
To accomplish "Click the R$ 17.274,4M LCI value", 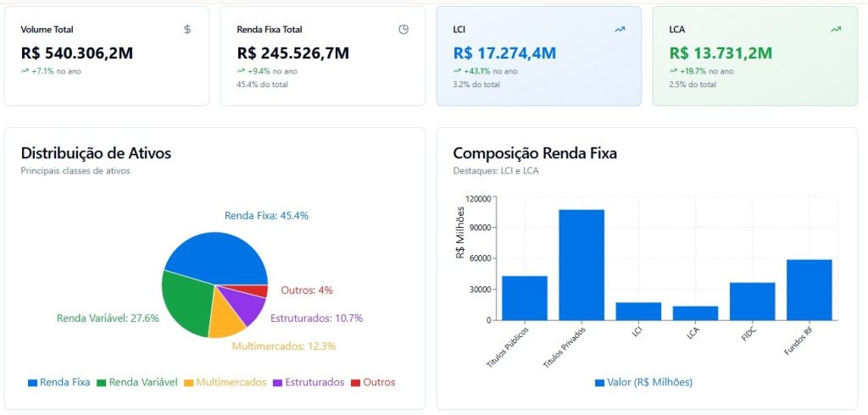I will 504,53.
